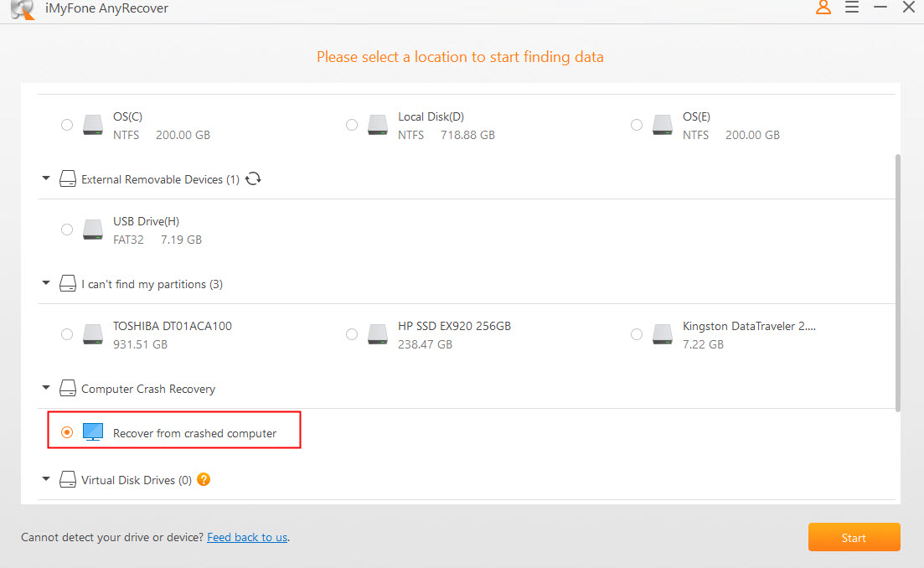Screen dimensions: 924x568
Task: Click the '238.47 GB' size value
Action: [x=425, y=344]
